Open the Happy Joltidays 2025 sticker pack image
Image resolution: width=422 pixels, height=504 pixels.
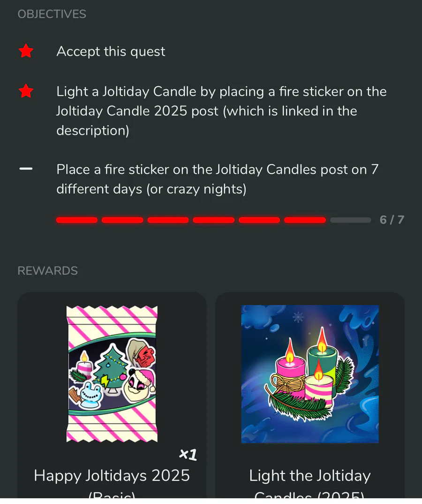112,374
